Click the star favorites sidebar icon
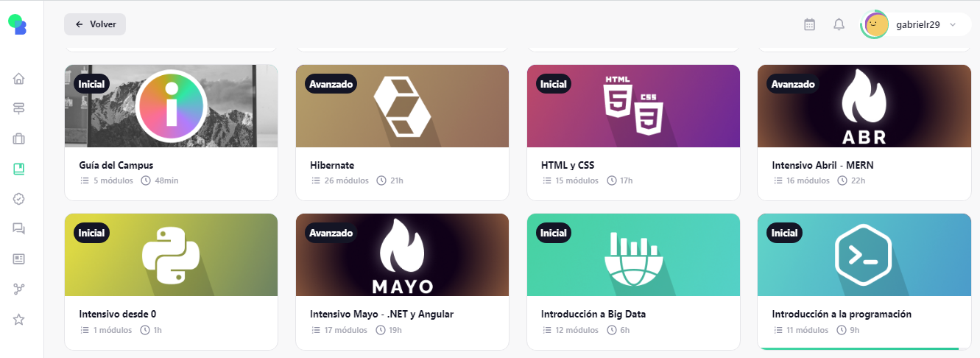This screenshot has height=358, width=980. click(x=19, y=319)
